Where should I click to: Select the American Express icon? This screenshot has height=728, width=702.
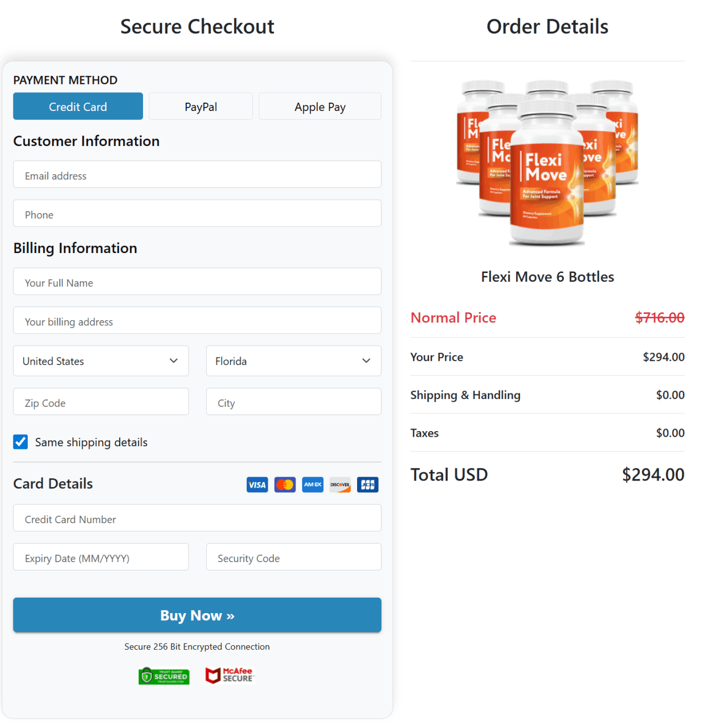[x=312, y=484]
